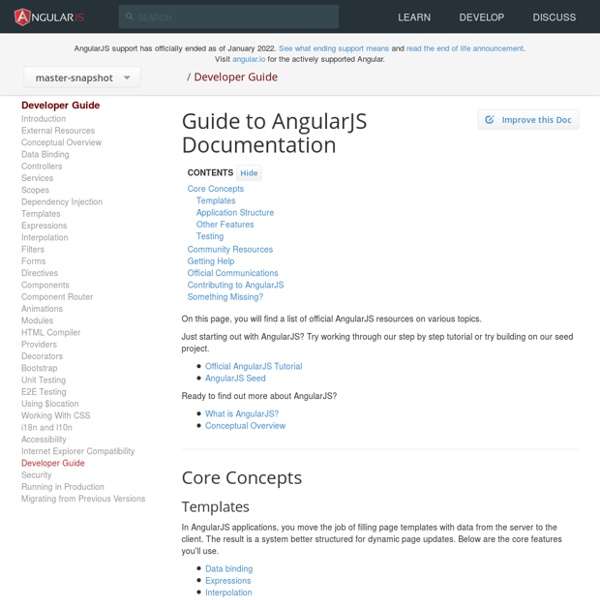Open Using $location in the sidebar
Screen dimensions: 600x600
click(x=50, y=403)
